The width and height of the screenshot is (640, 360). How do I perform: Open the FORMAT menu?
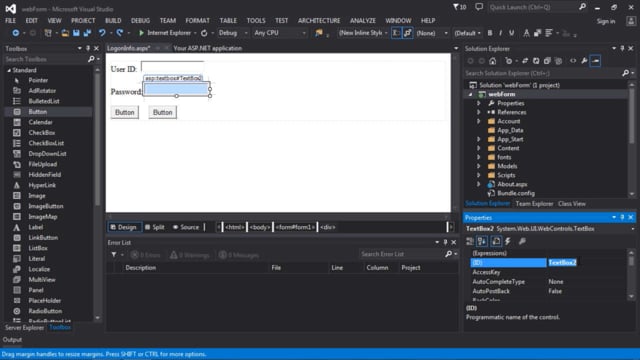[198, 20]
